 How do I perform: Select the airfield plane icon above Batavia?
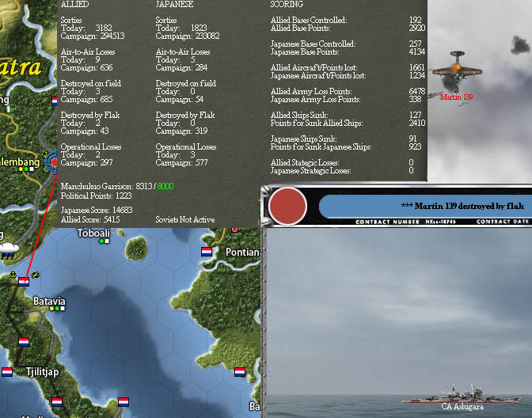pos(36,275)
